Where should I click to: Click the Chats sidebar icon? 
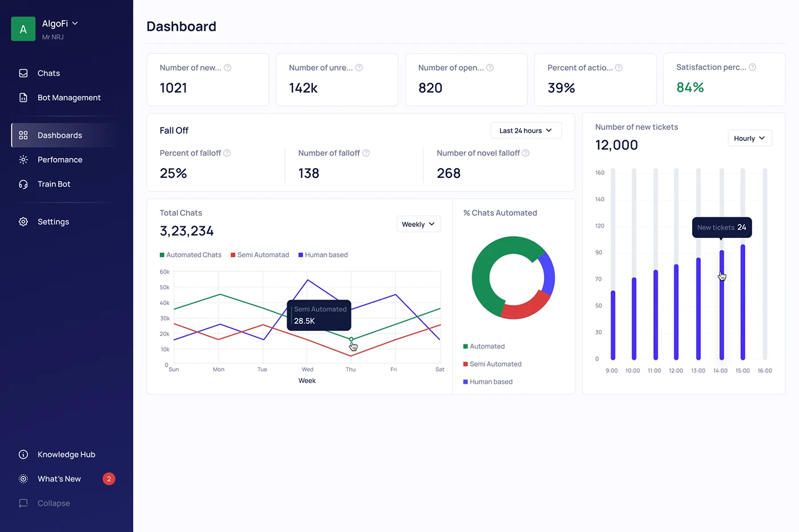tap(23, 74)
